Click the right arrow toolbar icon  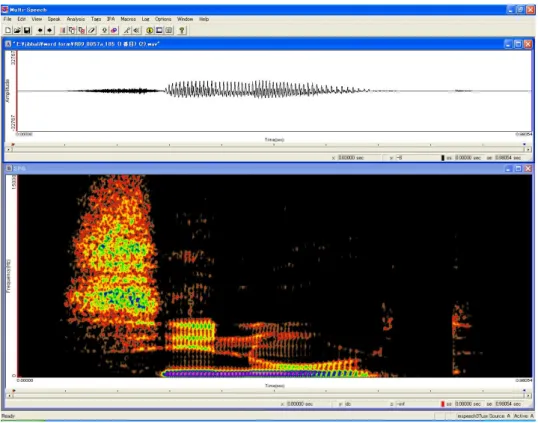49,31
